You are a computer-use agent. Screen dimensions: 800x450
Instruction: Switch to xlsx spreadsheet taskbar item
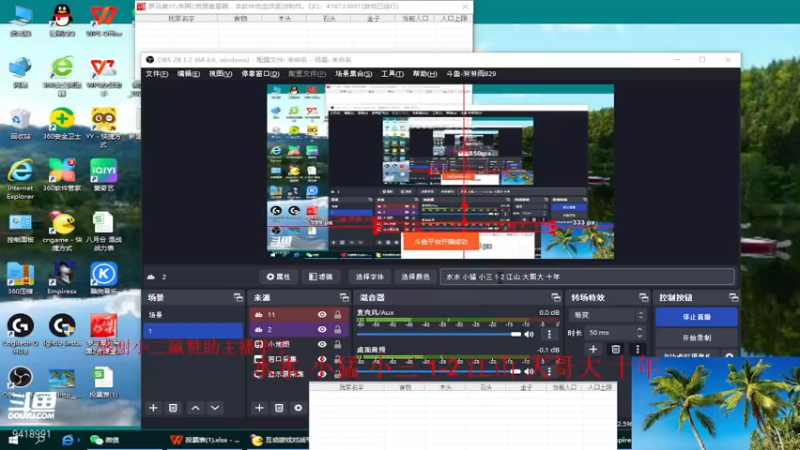pyautogui.click(x=205, y=440)
